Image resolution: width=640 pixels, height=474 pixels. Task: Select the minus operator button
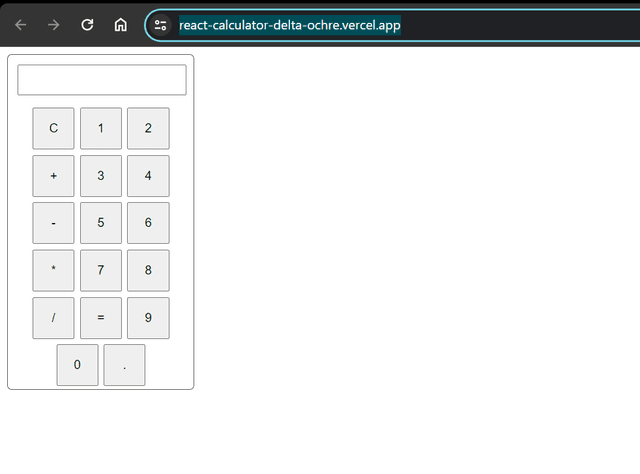point(53,223)
